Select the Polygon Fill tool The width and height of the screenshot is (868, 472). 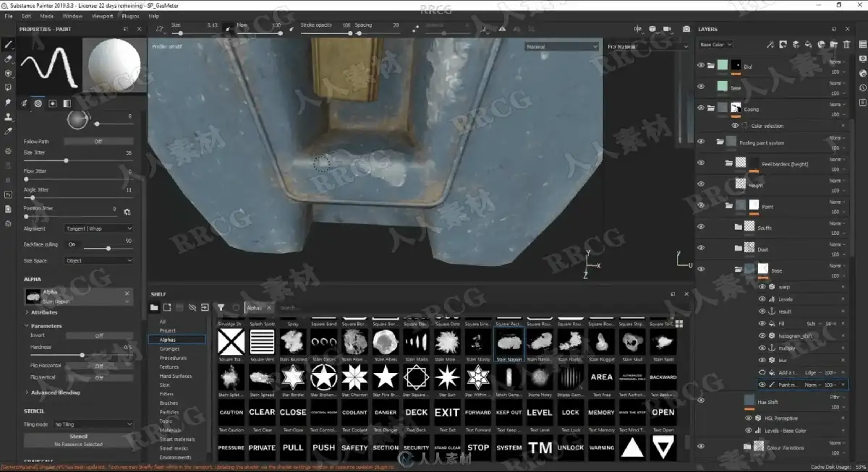click(x=8, y=88)
